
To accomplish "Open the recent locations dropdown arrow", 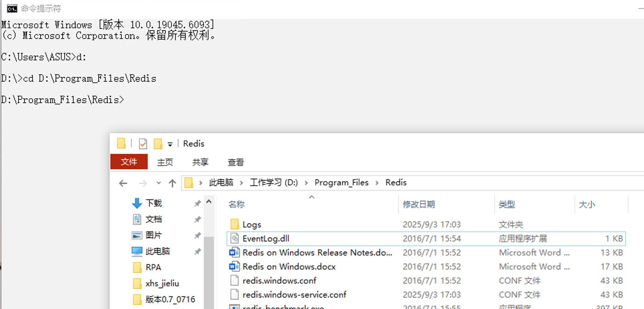I will (159, 183).
